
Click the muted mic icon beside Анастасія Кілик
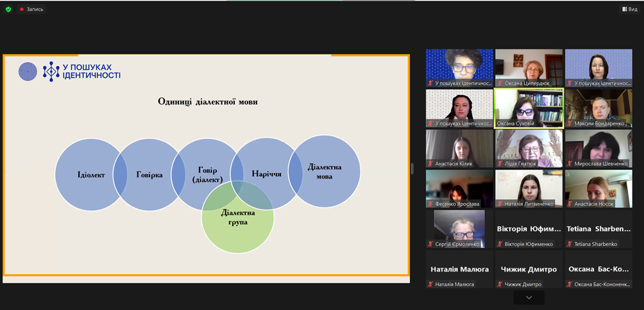click(x=431, y=163)
